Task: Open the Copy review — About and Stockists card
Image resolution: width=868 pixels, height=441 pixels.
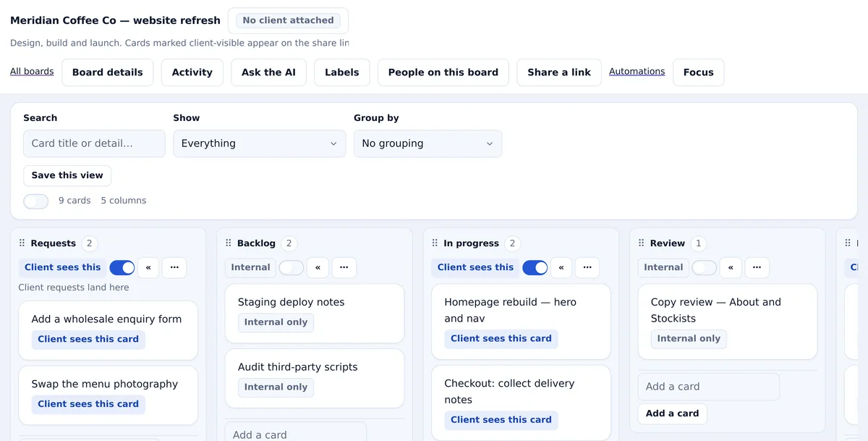Action: (728, 322)
